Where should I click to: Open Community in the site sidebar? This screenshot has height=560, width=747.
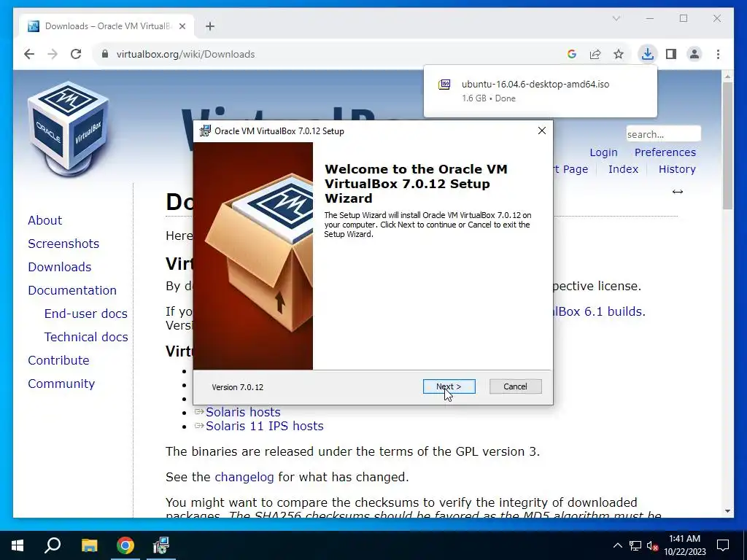[61, 384]
